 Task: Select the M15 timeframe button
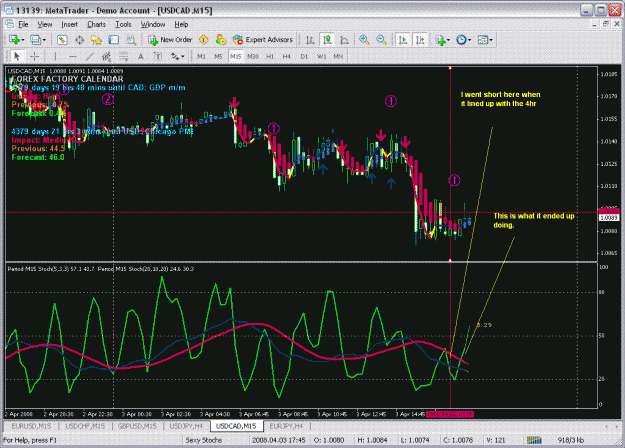[x=236, y=56]
